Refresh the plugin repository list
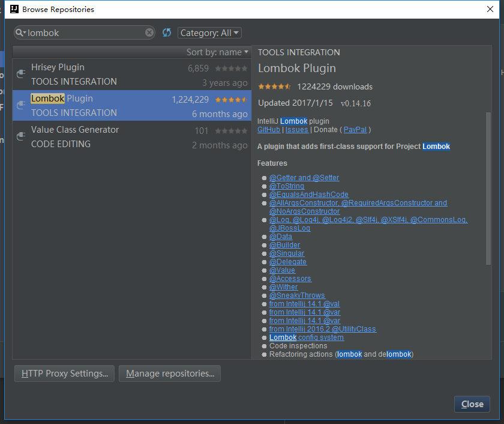 click(166, 32)
